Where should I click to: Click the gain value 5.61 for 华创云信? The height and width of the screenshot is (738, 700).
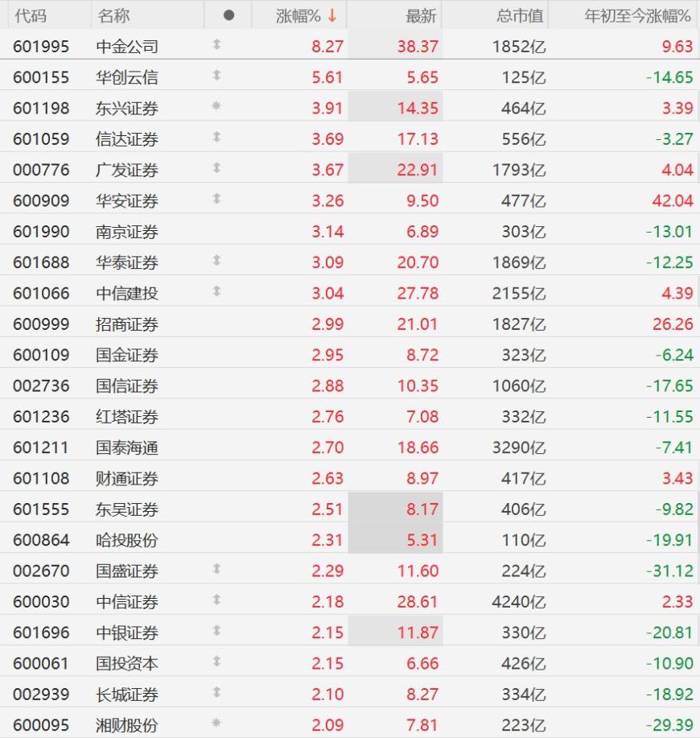coord(327,77)
